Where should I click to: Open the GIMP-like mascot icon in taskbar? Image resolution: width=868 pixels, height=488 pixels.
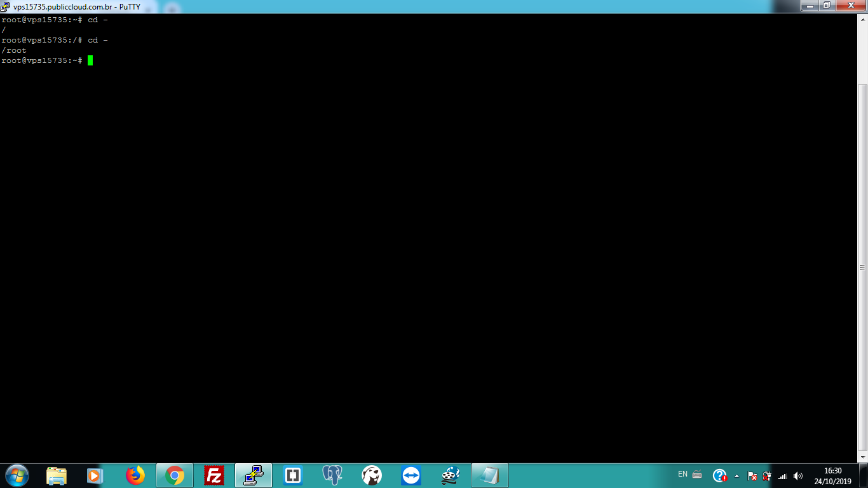pyautogui.click(x=372, y=475)
